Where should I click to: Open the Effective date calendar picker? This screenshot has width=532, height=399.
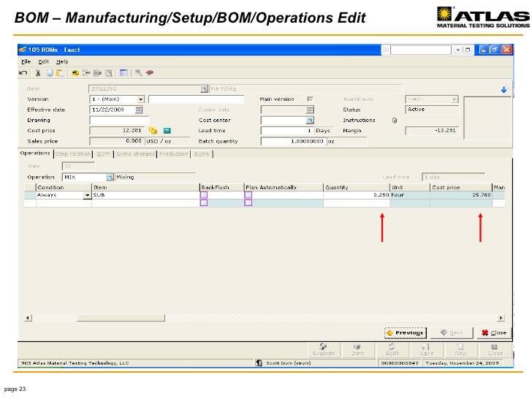pyautogui.click(x=139, y=110)
